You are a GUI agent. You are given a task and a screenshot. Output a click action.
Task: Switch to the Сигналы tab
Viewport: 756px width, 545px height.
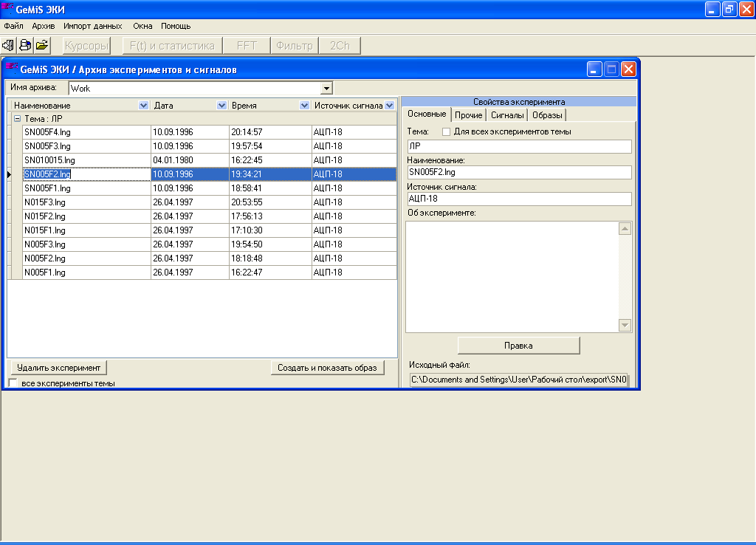507,115
